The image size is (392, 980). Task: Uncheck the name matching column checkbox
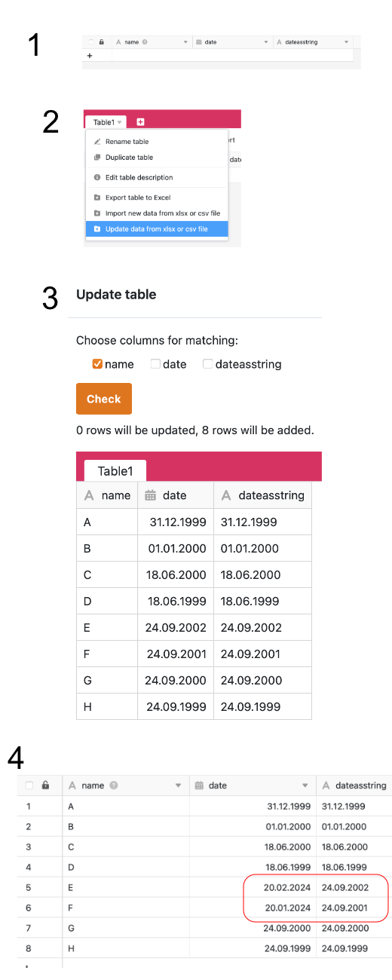97,364
